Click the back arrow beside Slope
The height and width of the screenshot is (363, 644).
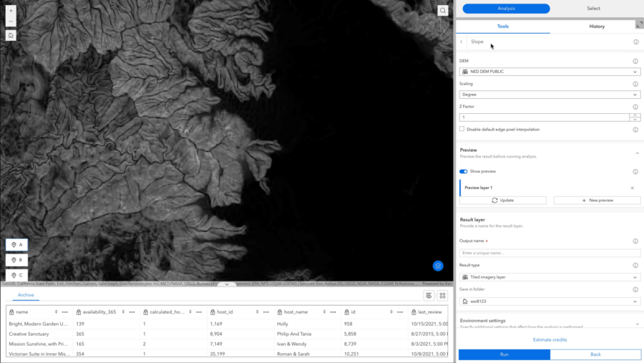tap(462, 42)
